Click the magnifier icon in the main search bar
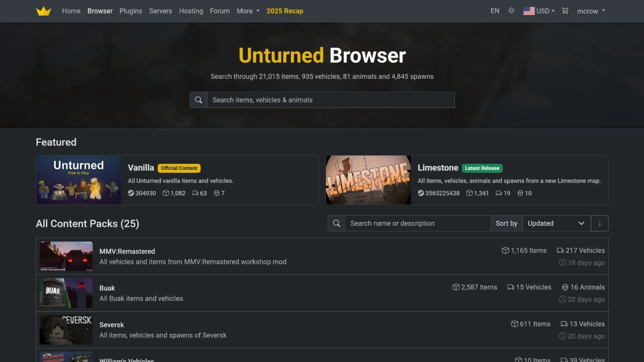 (x=198, y=100)
